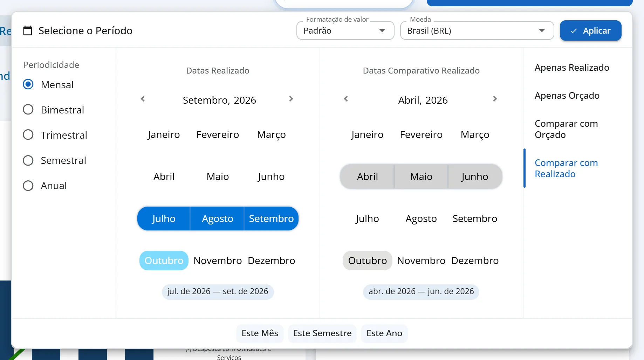The height and width of the screenshot is (360, 644).
Task: Choose the Semestral periodicity option
Action: [28, 160]
